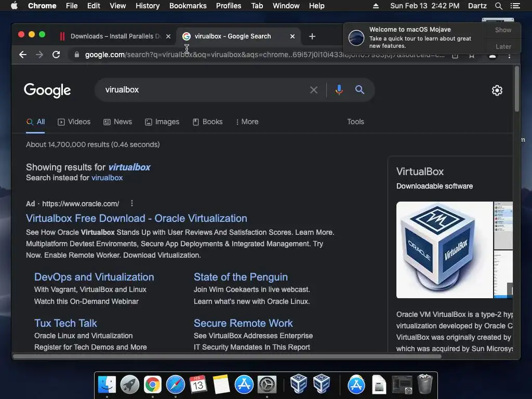Reload the Google search page
Viewport: 532px width, 399px height.
pyautogui.click(x=56, y=55)
